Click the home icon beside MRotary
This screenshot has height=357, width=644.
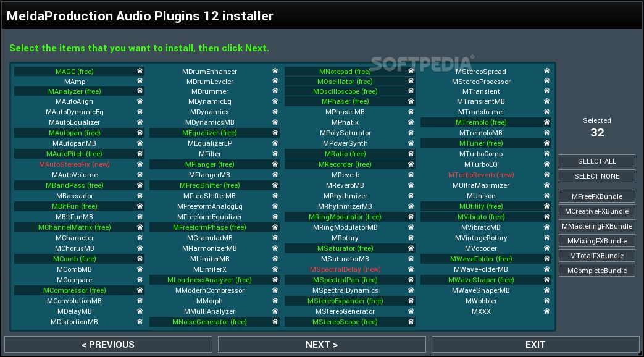coord(411,238)
